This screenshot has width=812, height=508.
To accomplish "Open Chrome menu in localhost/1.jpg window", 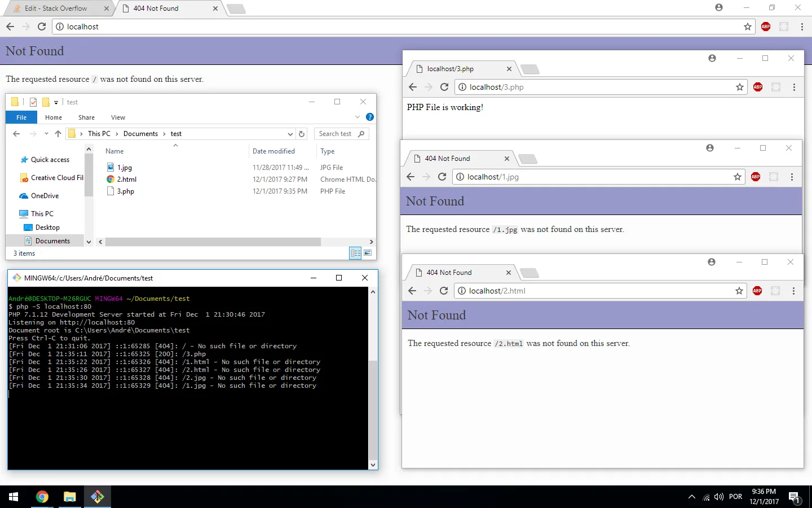I will (792, 177).
